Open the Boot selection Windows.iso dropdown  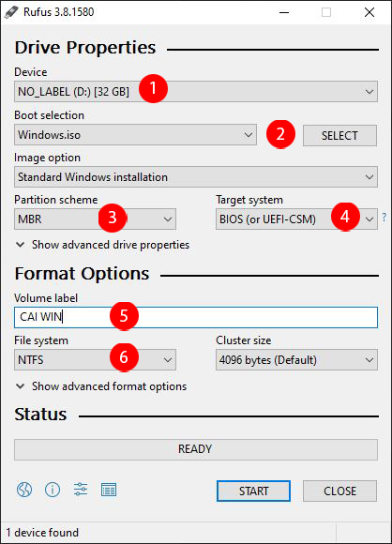(135, 135)
